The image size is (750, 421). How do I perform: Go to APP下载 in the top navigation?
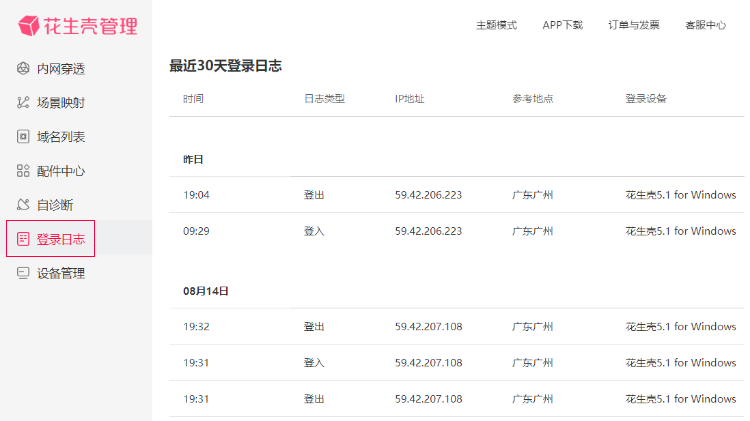click(x=562, y=25)
